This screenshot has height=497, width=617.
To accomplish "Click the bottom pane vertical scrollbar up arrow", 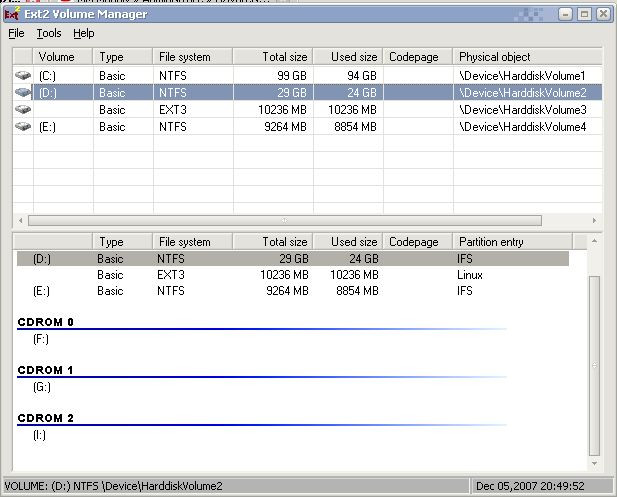I will coord(594,240).
